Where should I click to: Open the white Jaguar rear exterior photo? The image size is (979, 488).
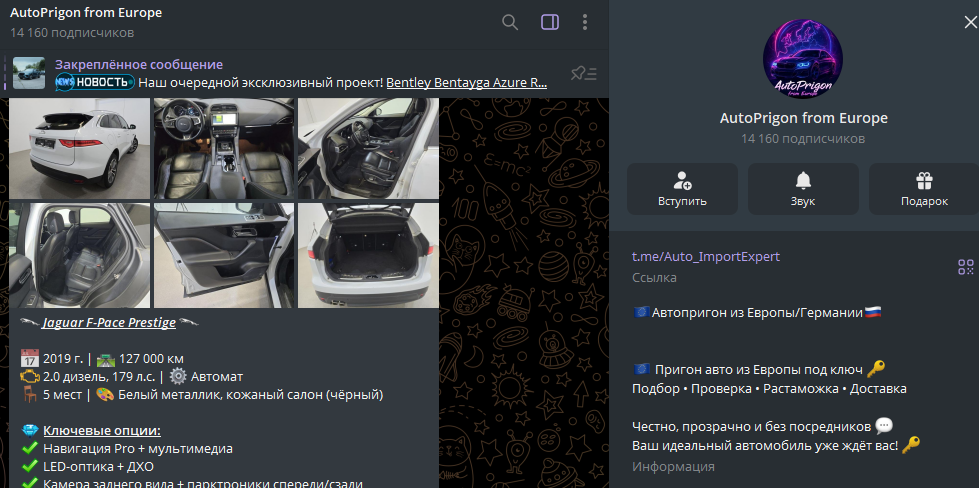tap(79, 149)
